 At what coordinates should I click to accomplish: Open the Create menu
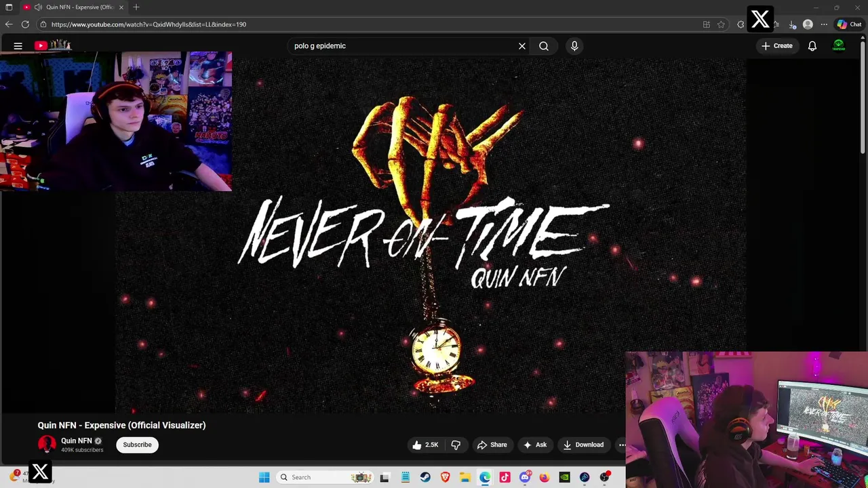[x=776, y=46]
